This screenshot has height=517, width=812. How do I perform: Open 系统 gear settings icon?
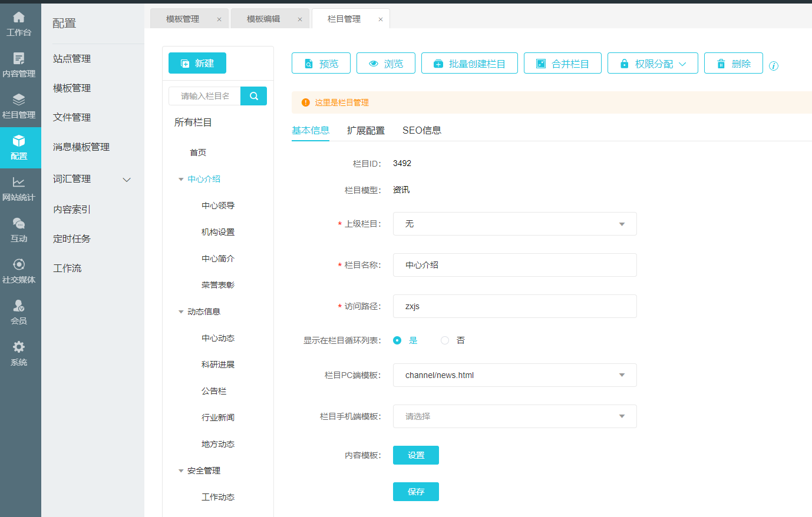coord(19,353)
